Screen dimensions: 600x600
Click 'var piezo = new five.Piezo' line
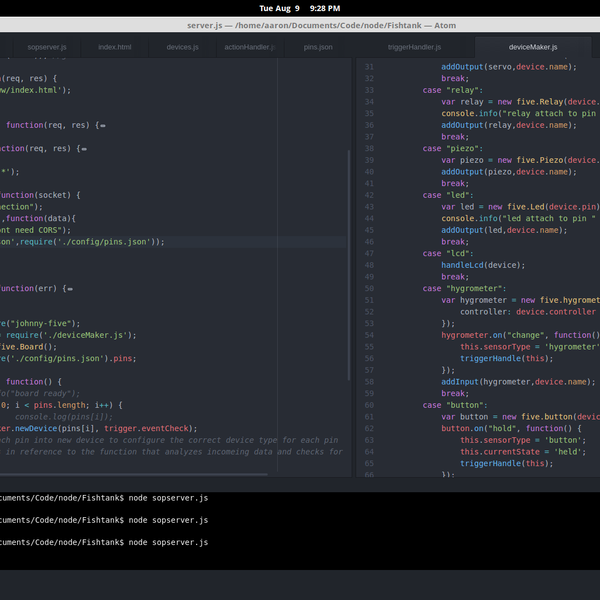(520, 160)
